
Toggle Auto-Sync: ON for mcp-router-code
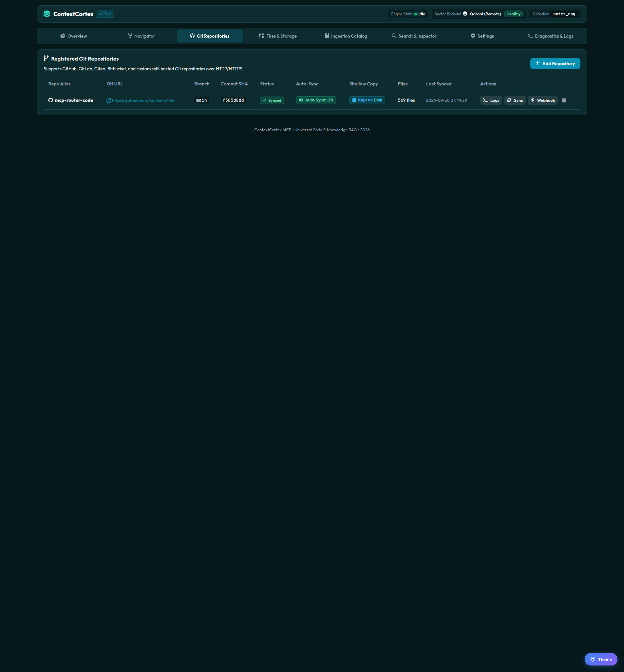[316, 100]
